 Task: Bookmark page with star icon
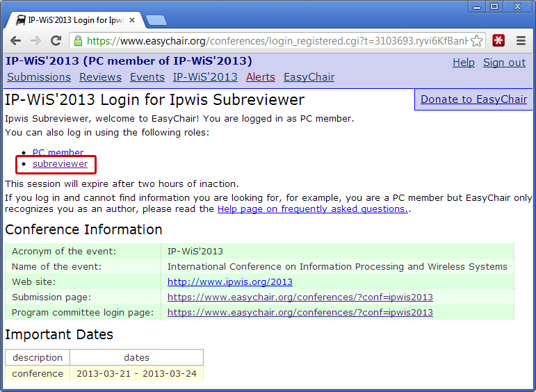coord(476,40)
